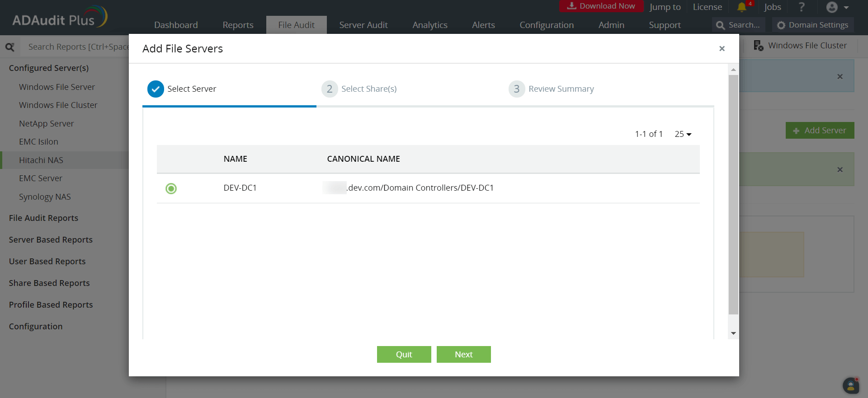Click the "1-1 of 1" pagination text
Screen dimensions: 868x398
click(x=649, y=134)
